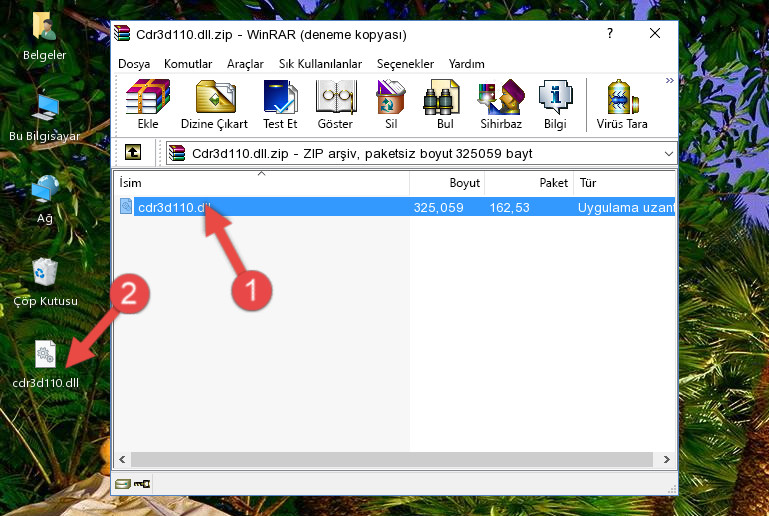Select cdr3d110.dll file on desktop

[45, 364]
